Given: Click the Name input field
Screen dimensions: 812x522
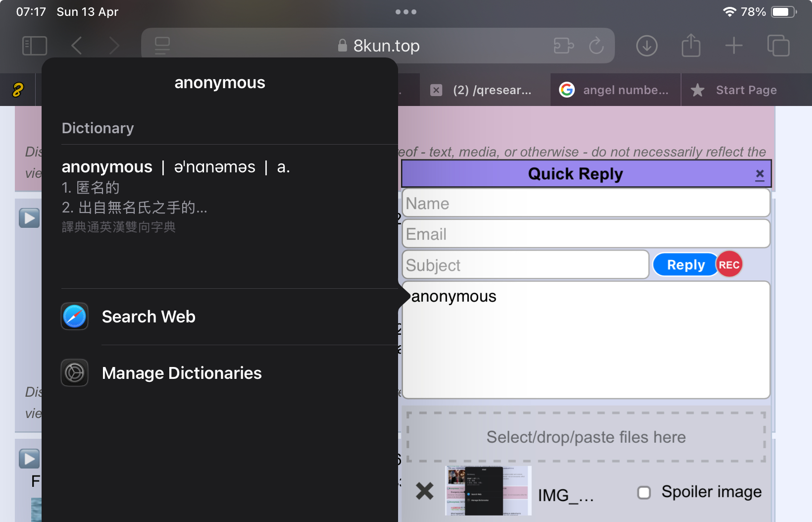Looking at the screenshot, I should (x=586, y=203).
